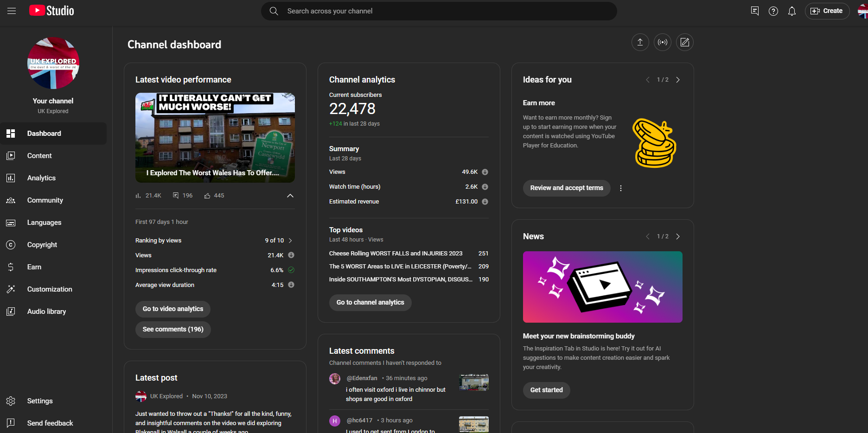Go to next Ideas for you card
868x433 pixels.
point(678,80)
